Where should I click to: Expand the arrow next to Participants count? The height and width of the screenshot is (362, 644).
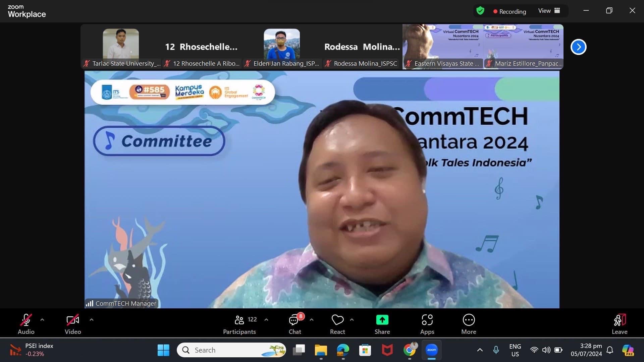coord(266,320)
